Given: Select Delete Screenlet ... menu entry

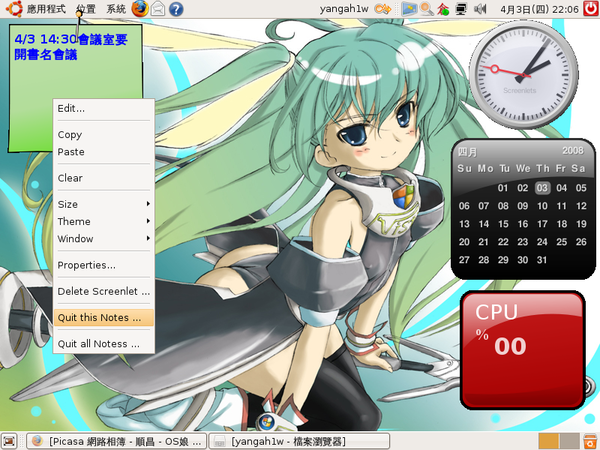Looking at the screenshot, I should point(104,291).
